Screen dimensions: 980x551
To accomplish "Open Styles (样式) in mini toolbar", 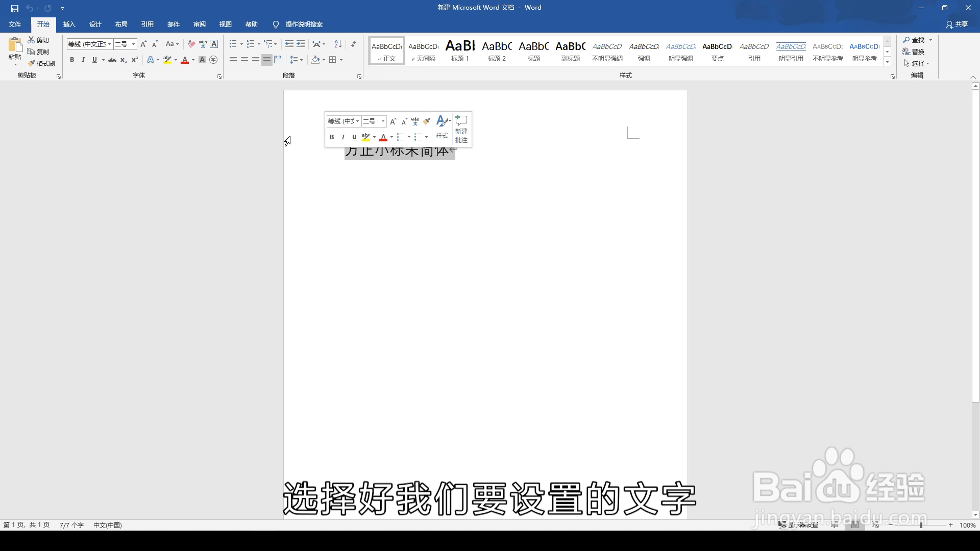I will pos(443,127).
